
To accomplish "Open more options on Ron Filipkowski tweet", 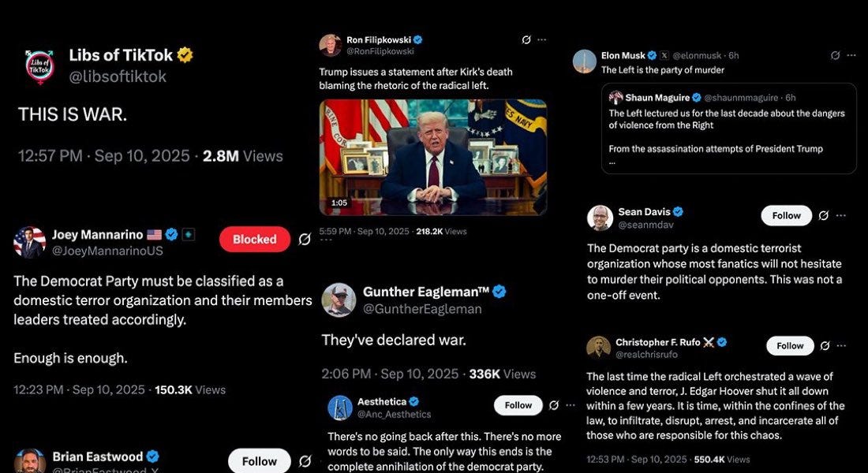I will coord(542,40).
